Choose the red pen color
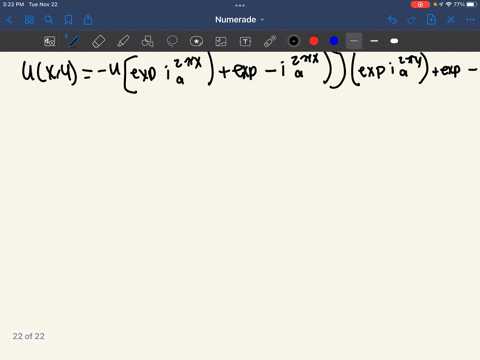 (x=314, y=41)
